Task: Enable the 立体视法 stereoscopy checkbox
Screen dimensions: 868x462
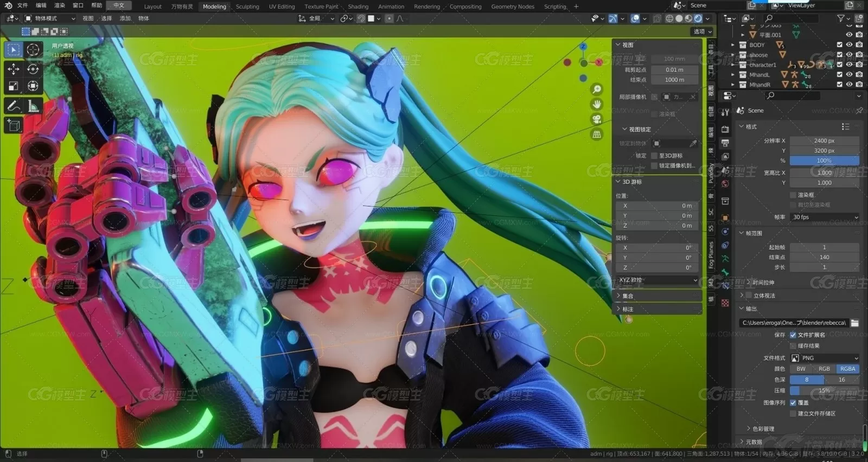Action: coord(750,296)
